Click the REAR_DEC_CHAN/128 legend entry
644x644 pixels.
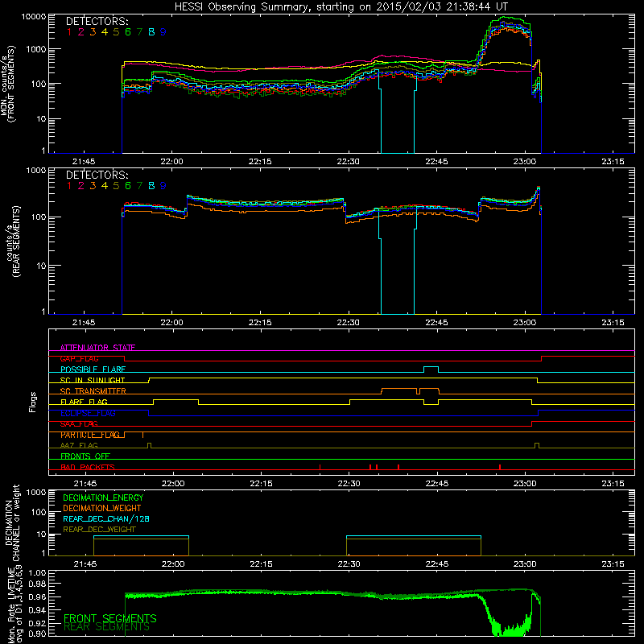click(x=106, y=518)
